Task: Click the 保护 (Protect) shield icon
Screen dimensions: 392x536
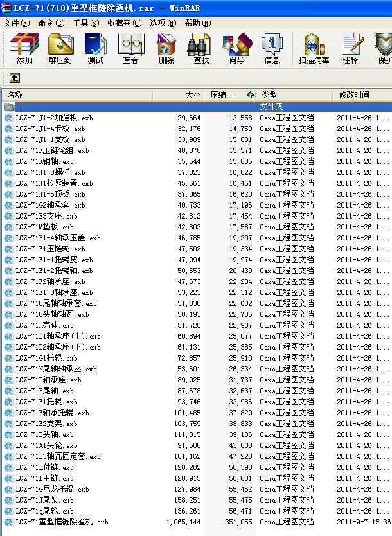Action: coord(383,48)
